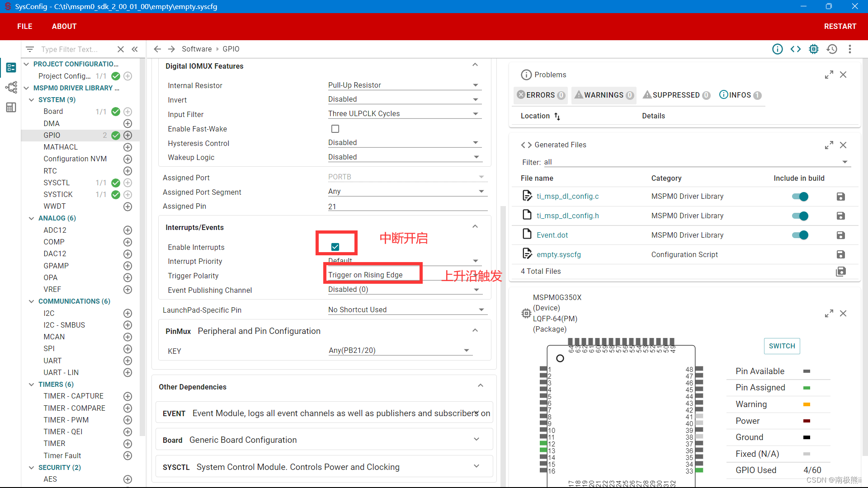The image size is (868, 488).
Task: Close the Generated Files panel
Action: pyautogui.click(x=843, y=145)
